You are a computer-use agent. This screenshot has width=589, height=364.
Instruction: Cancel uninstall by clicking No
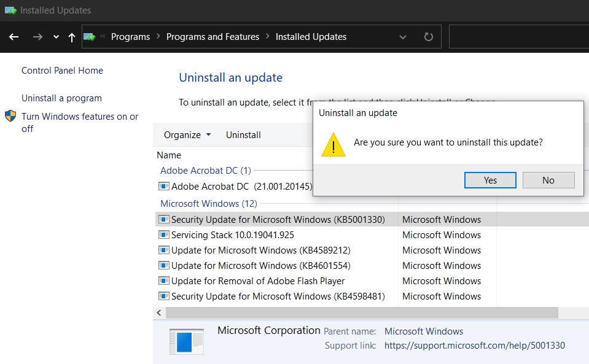coord(548,180)
